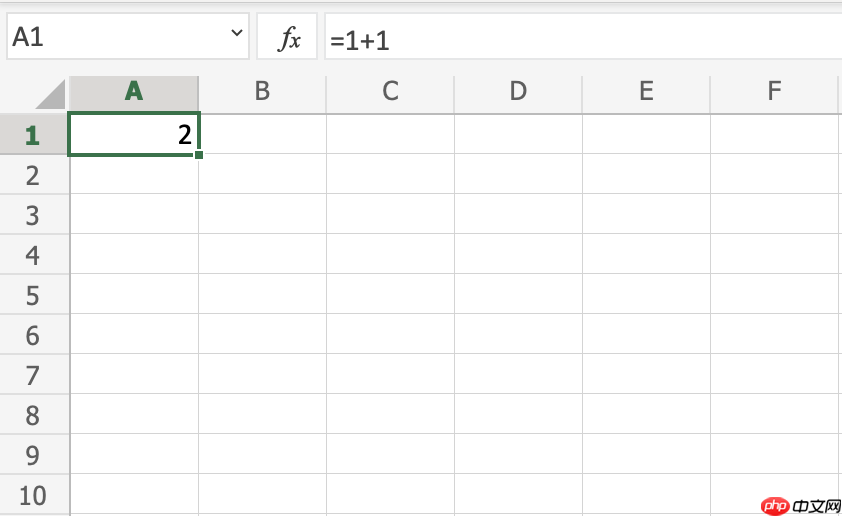Click the fill handle of cell A1
842x516 pixels.
199,155
